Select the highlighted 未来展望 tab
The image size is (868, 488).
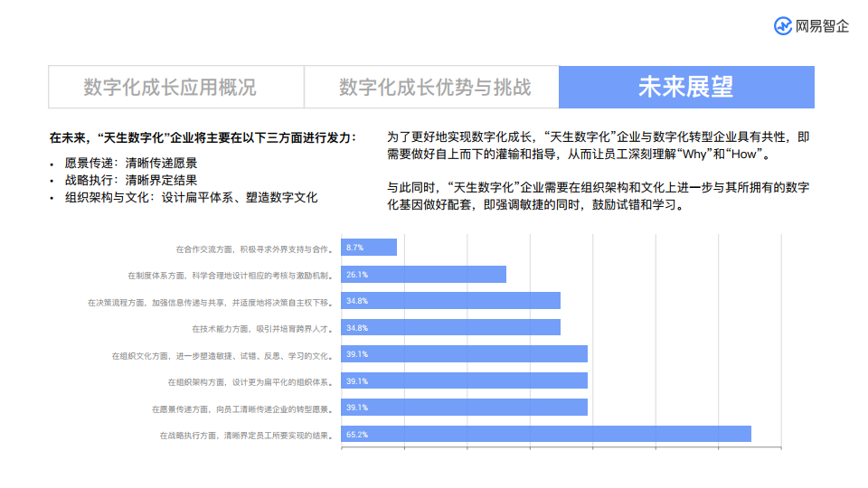pyautogui.click(x=686, y=87)
